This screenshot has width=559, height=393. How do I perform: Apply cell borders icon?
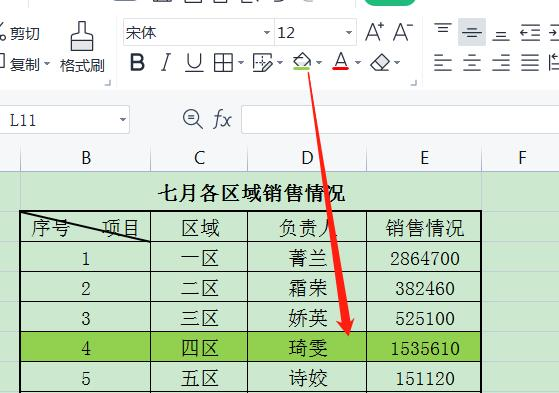[224, 63]
